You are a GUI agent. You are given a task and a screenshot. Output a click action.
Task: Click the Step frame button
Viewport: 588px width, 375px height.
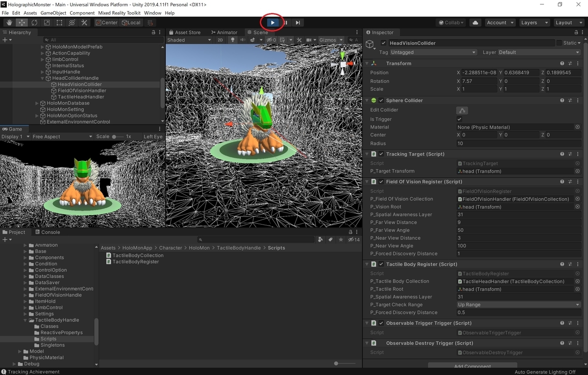[298, 23]
